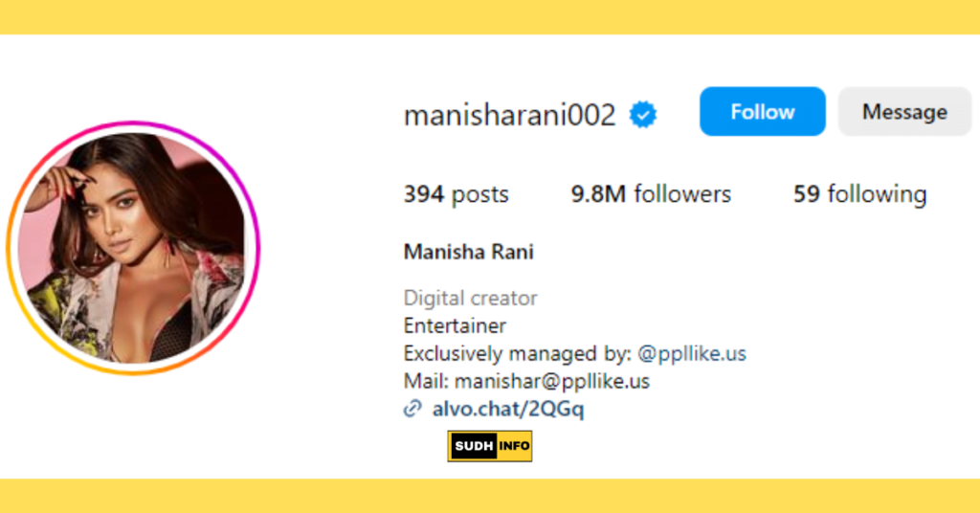Click the 'Exclusively managed by:' text
The height and width of the screenshot is (513, 980).
pyautogui.click(x=518, y=354)
